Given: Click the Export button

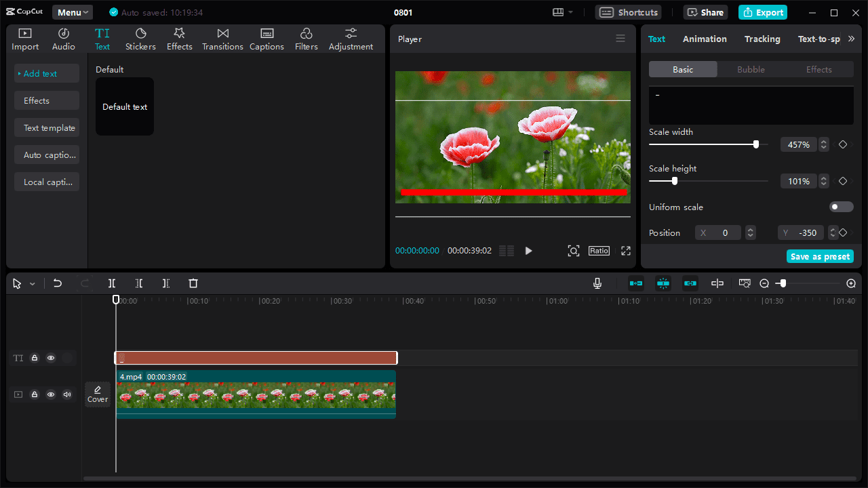Looking at the screenshot, I should (x=762, y=12).
